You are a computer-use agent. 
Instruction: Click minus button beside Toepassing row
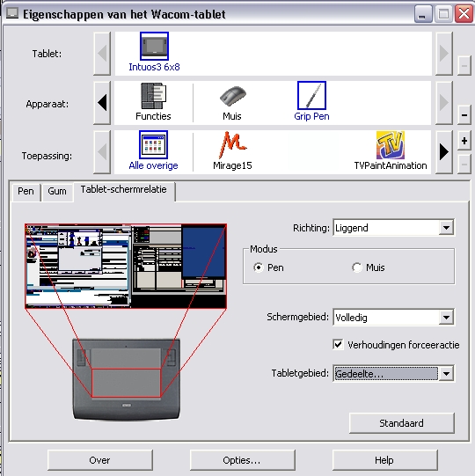[x=464, y=165]
